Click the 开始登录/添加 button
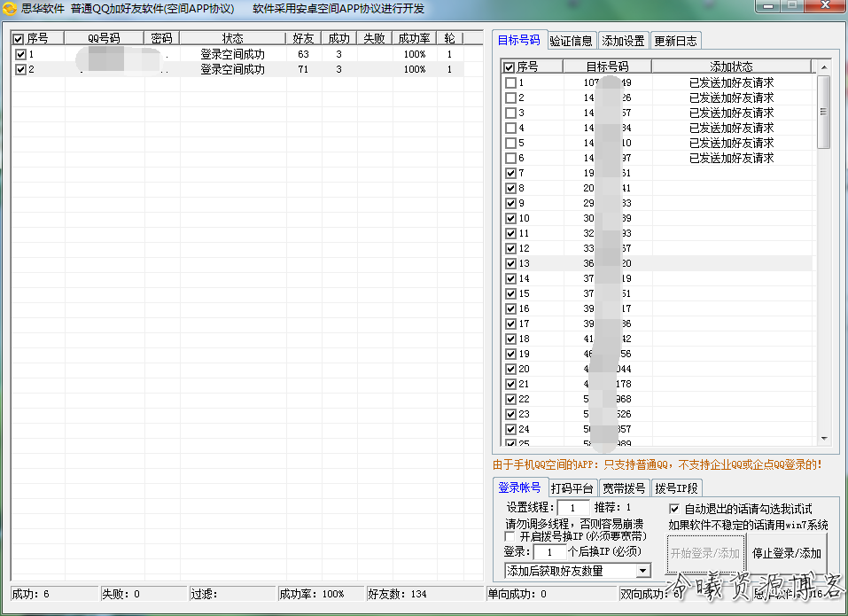Screen dimensions: 848x616 point(705,553)
